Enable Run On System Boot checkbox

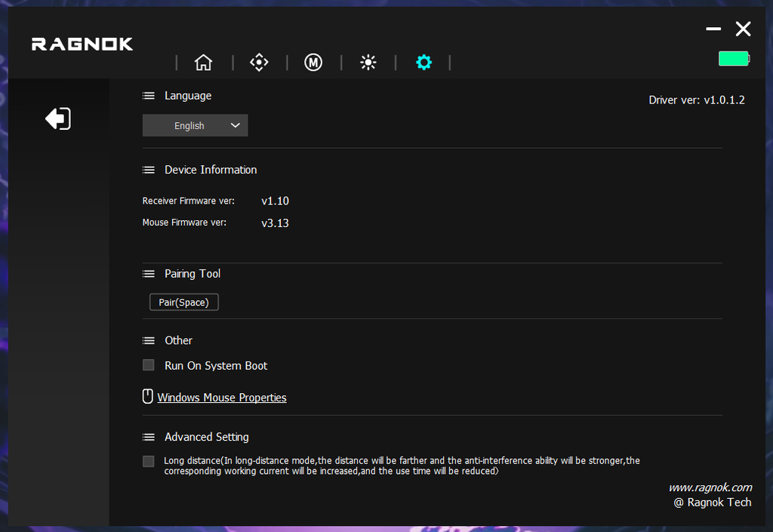pyautogui.click(x=149, y=365)
